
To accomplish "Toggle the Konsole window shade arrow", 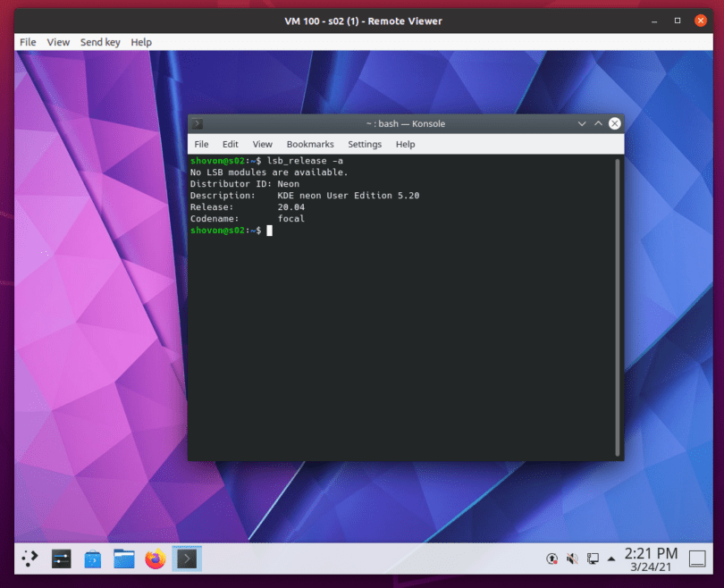I will [598, 123].
